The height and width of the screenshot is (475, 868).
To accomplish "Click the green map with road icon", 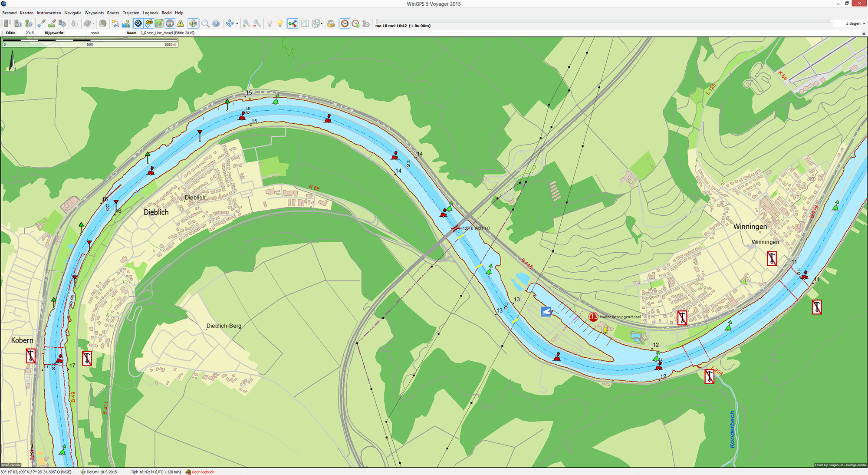I will pos(159,23).
